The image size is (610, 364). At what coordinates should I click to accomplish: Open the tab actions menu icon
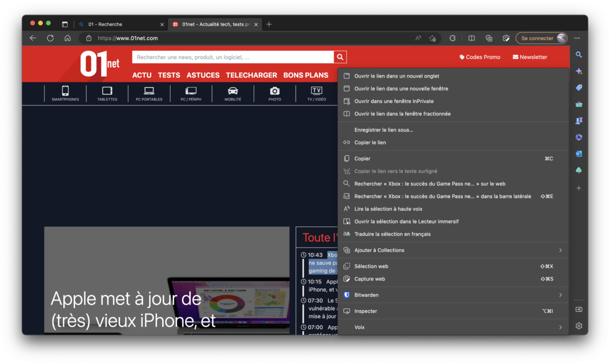(x=65, y=24)
